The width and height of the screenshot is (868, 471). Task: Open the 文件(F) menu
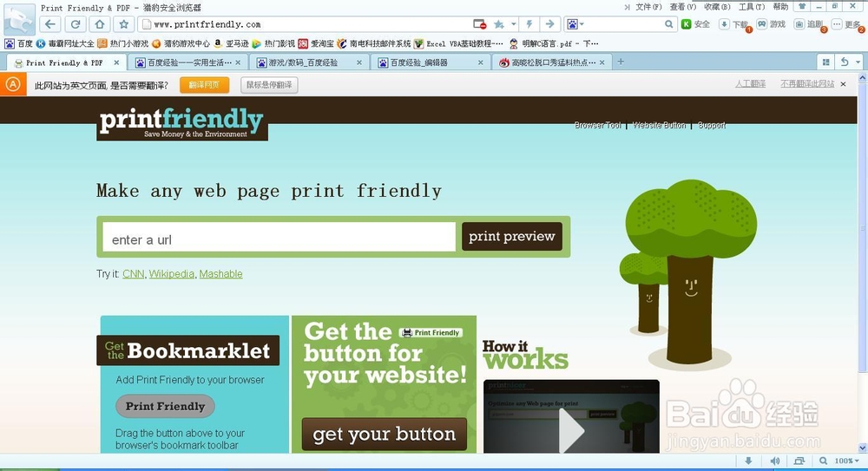(648, 7)
